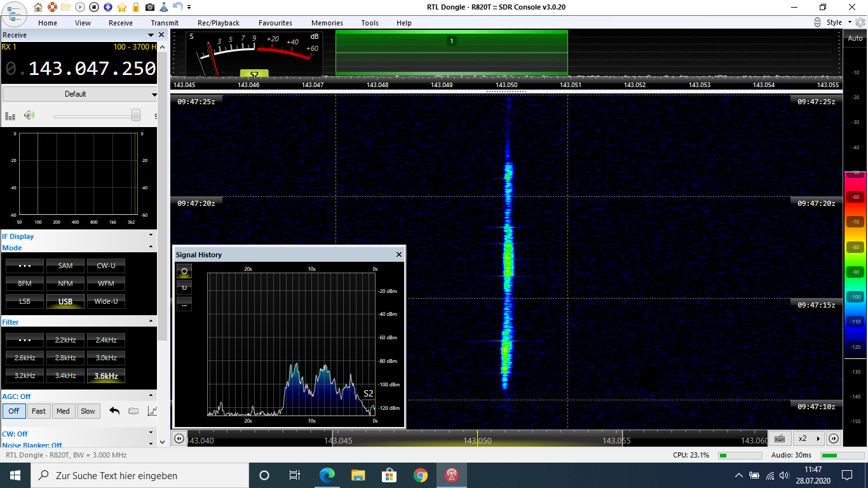Screen dimensions: 868x488
Task: Open help via the lifebuoy icon
Action: pyautogui.click(x=51, y=7)
